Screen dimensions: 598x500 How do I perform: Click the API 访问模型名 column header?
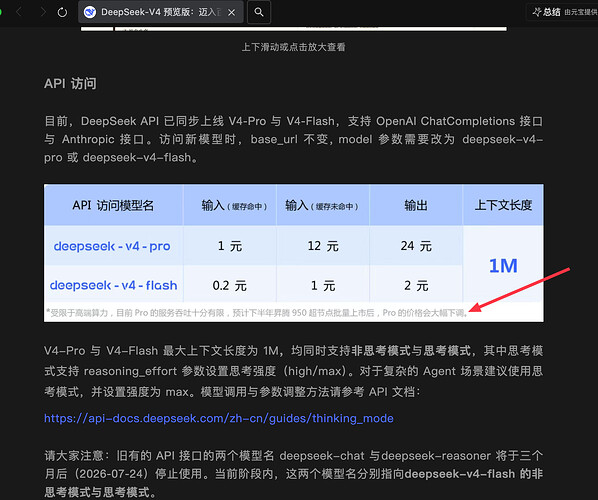pyautogui.click(x=113, y=205)
